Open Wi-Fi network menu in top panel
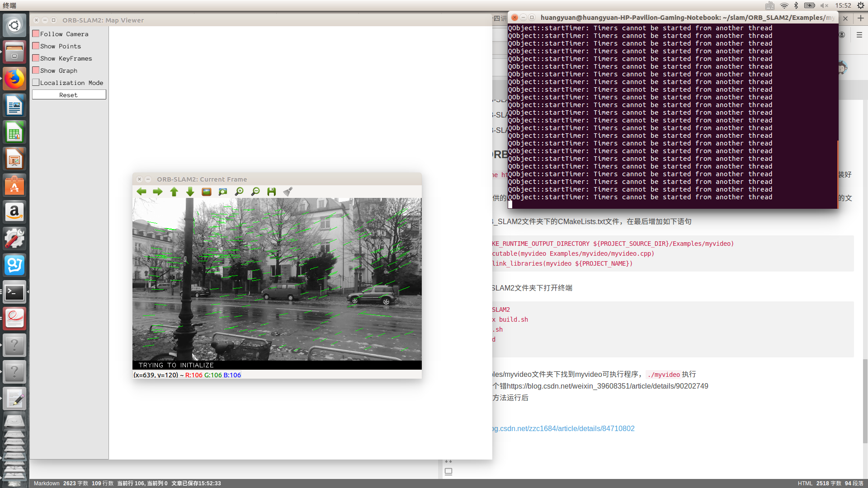 (784, 5)
